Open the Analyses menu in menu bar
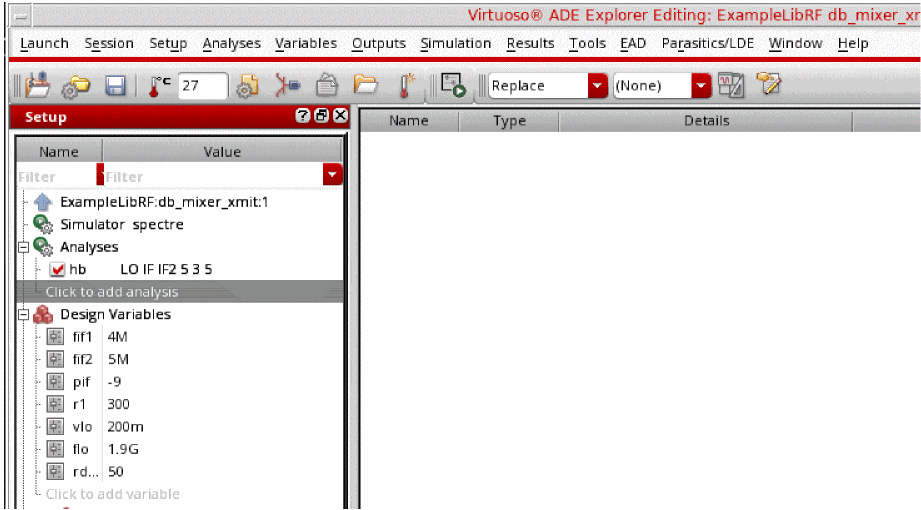921x510 pixels. [x=231, y=43]
